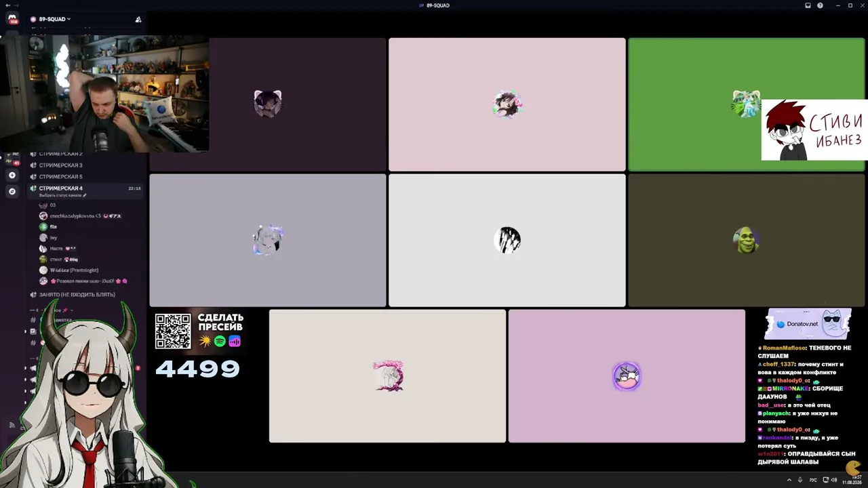868x488 pixels.
Task: Click the microphone icon in system tray
Action: point(800,480)
